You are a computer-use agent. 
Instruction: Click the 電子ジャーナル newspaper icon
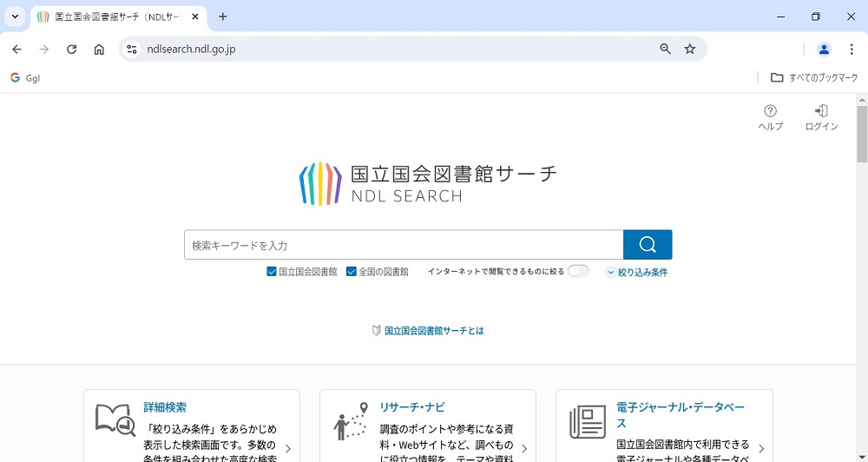(588, 422)
